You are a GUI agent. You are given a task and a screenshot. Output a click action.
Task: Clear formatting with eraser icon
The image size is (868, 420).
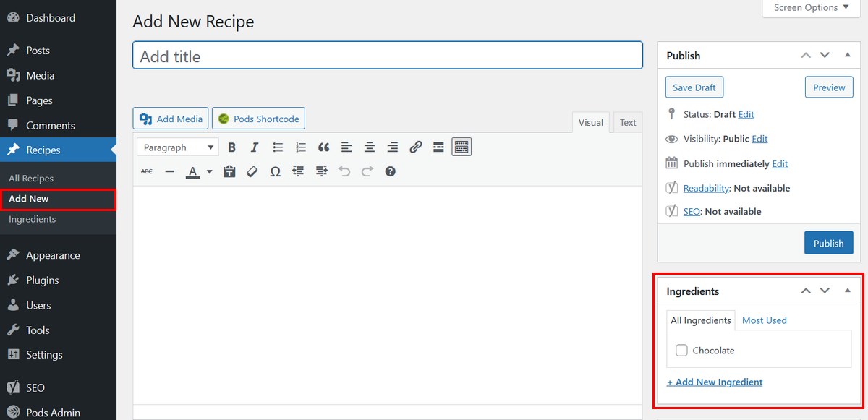[x=252, y=171]
